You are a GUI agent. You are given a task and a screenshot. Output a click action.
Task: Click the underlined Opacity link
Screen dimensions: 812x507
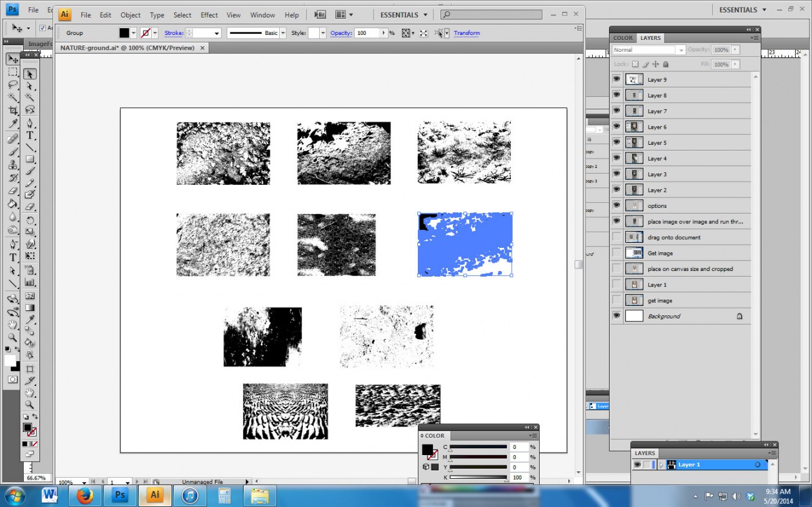click(x=341, y=32)
